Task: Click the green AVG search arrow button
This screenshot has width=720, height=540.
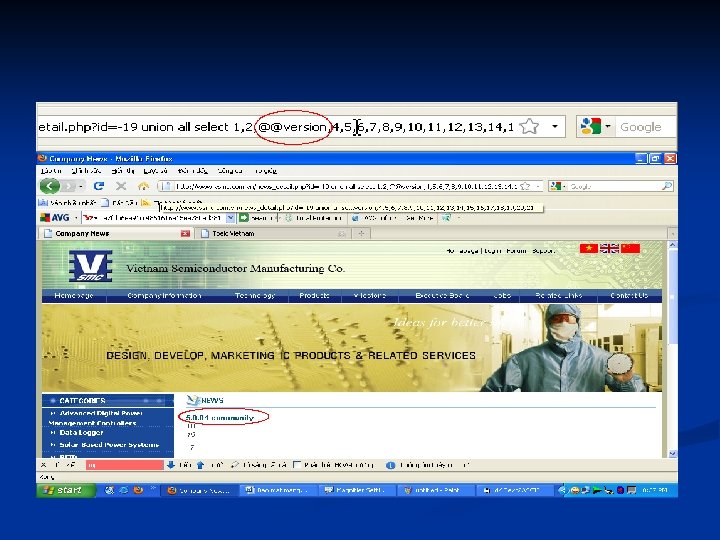Action: point(243,218)
